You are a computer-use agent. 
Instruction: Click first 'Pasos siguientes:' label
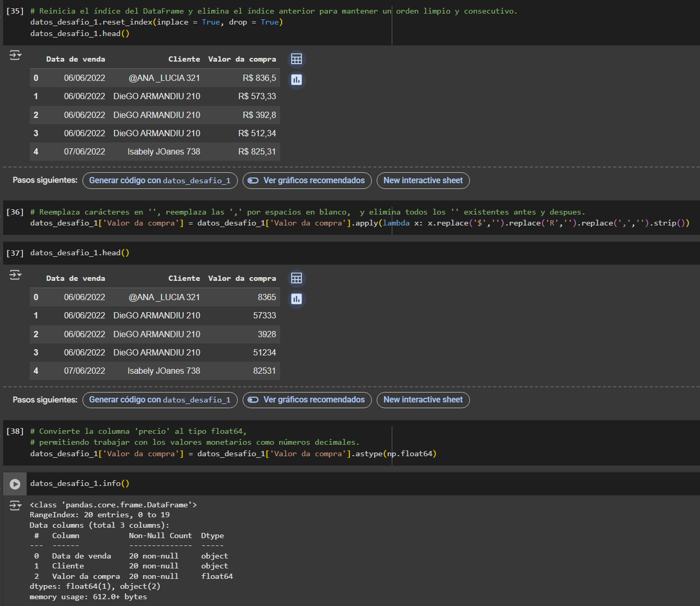(45, 180)
